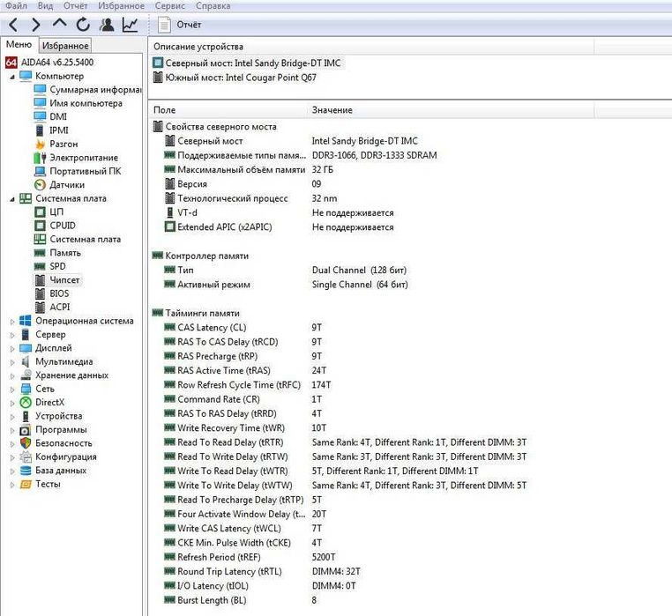Collapse the Компьютер tree node
This screenshot has width=672, height=616.
coord(12,77)
